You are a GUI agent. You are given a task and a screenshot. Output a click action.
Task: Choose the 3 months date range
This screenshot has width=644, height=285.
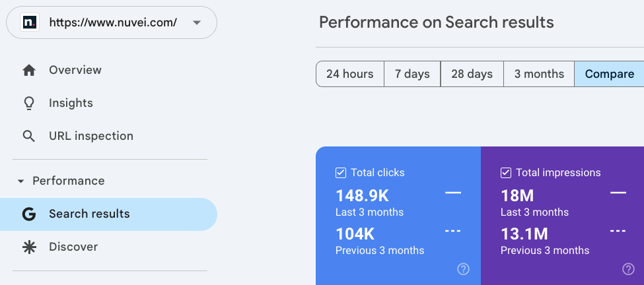tap(539, 74)
